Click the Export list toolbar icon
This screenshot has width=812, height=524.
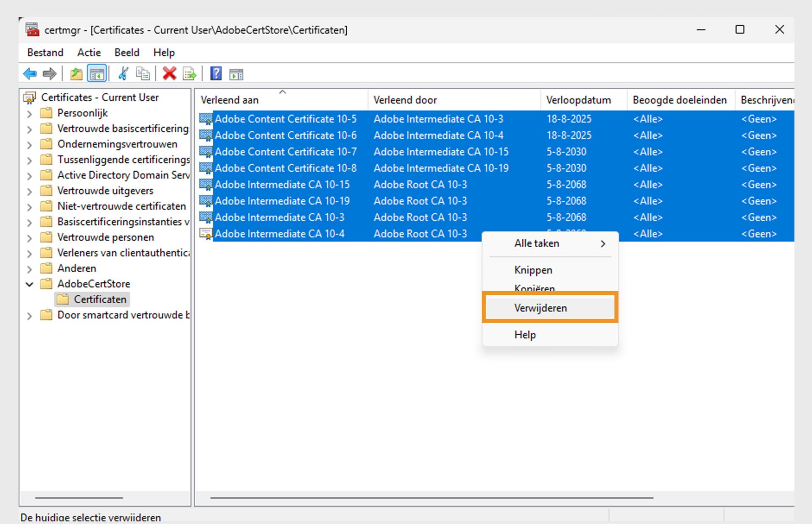pos(189,74)
